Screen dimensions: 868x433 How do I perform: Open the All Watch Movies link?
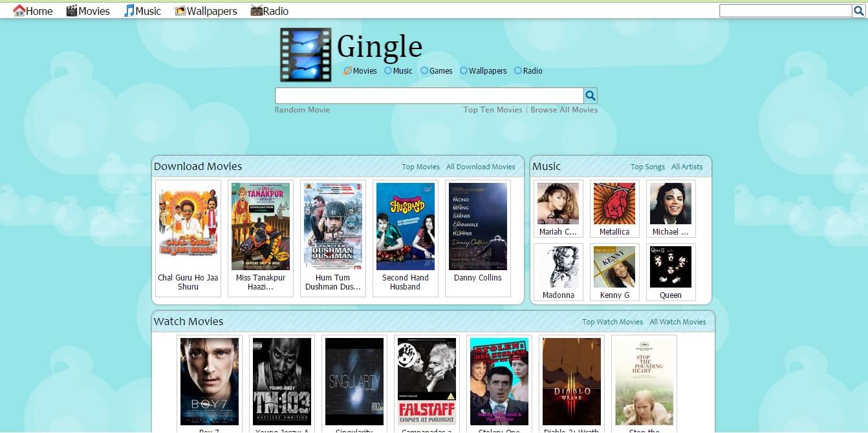(x=678, y=322)
